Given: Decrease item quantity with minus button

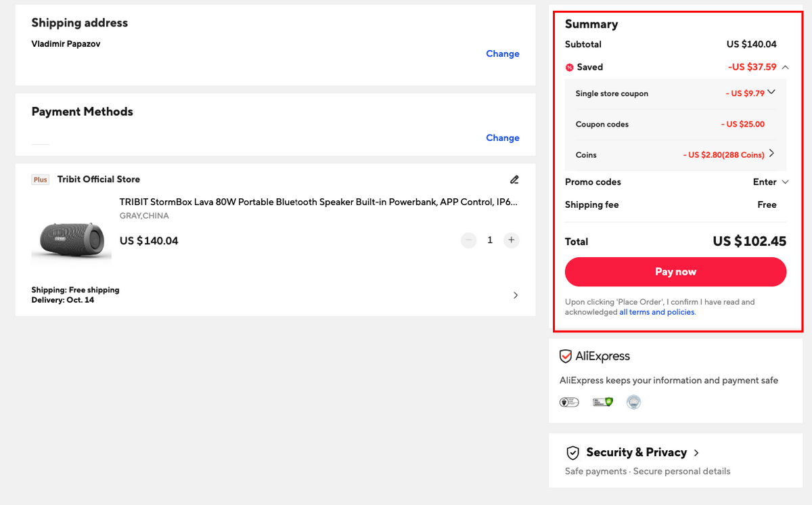Looking at the screenshot, I should (x=469, y=240).
